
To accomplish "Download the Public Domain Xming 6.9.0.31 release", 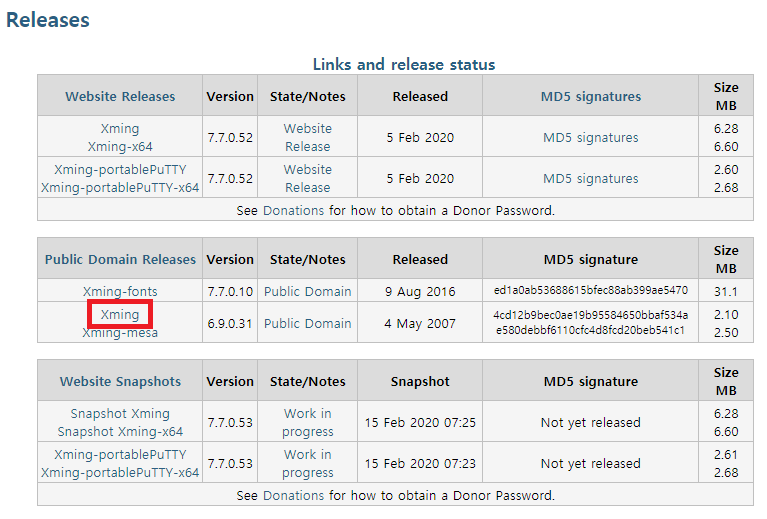I will tap(120, 315).
